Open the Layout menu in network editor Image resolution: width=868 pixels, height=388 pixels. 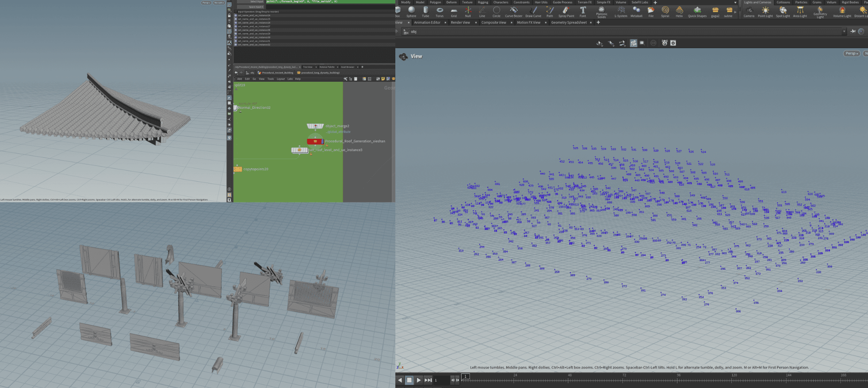281,79
